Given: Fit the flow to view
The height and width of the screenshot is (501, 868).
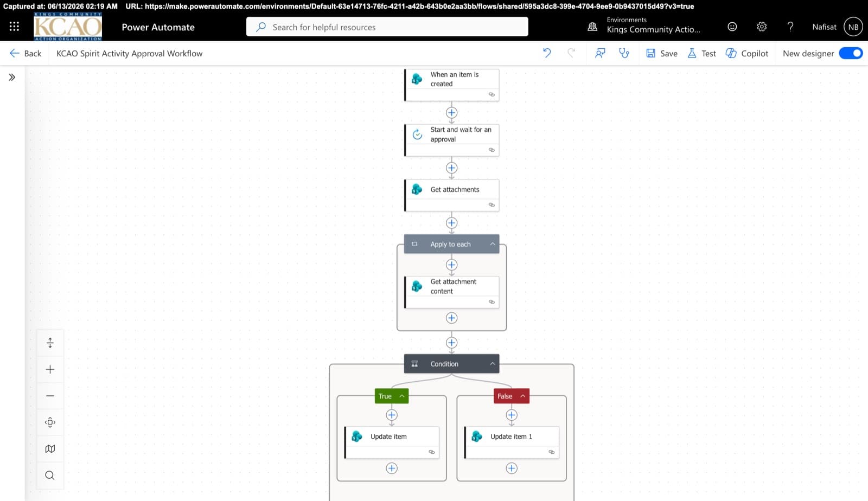Looking at the screenshot, I should point(50,422).
